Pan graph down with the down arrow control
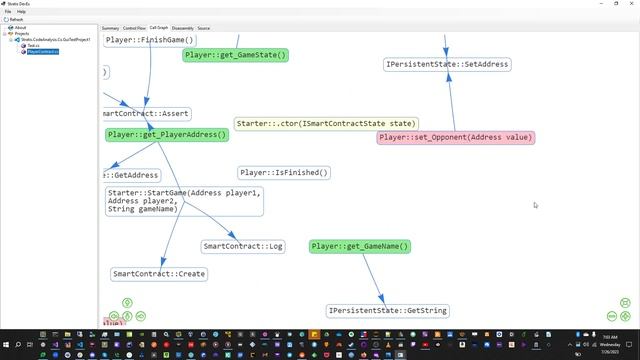Viewport: 640px width, 360px height. coord(127,316)
